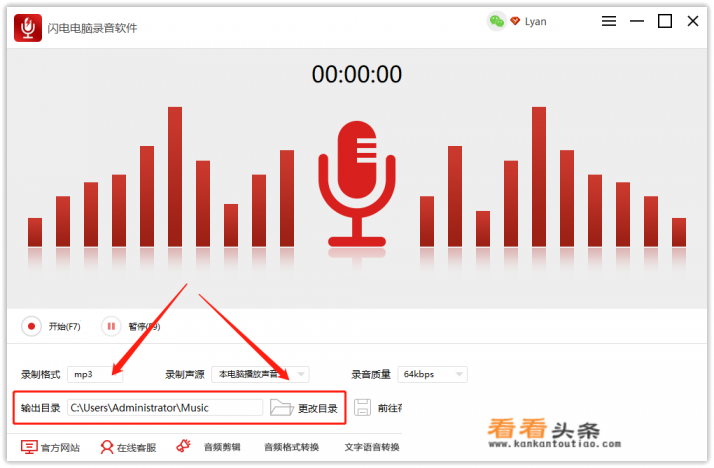The height and width of the screenshot is (468, 714).
Task: Open the 录制声源 source dropdown
Action: point(260,374)
